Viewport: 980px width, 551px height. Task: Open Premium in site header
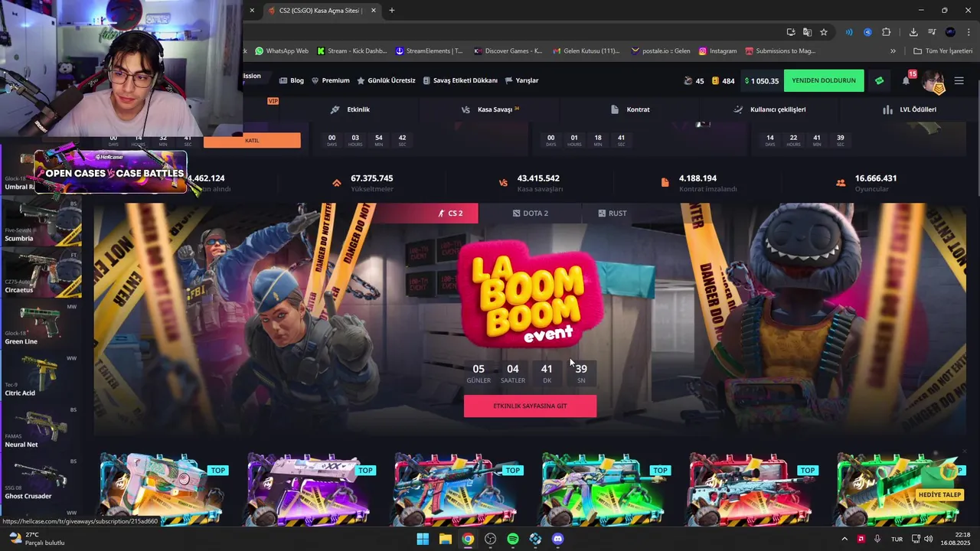pyautogui.click(x=330, y=80)
